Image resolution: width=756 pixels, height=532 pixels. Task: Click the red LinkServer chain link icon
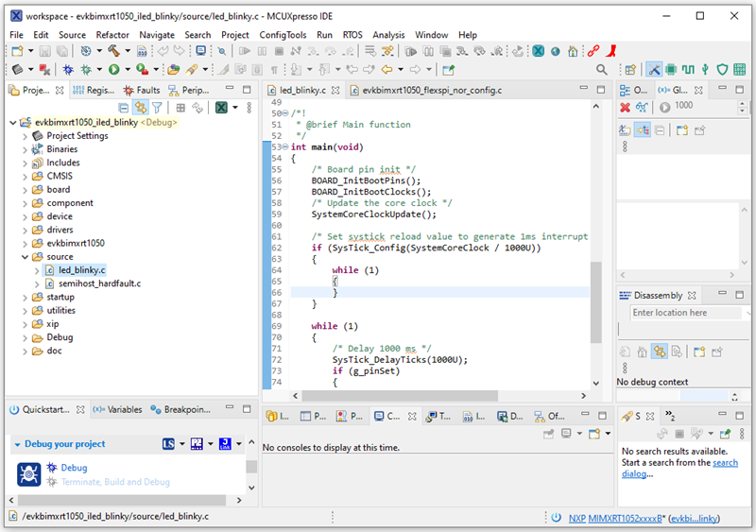[593, 51]
